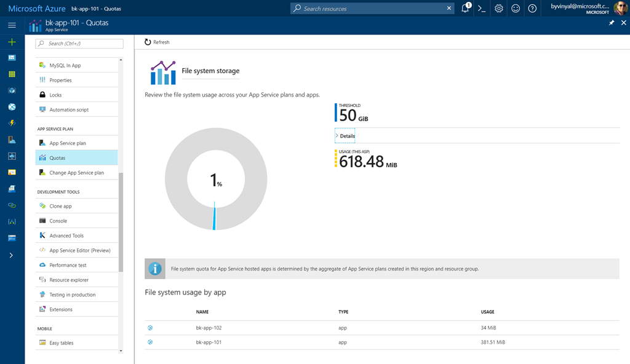Clear the search resources X button
This screenshot has height=364, width=630.
(x=449, y=9)
